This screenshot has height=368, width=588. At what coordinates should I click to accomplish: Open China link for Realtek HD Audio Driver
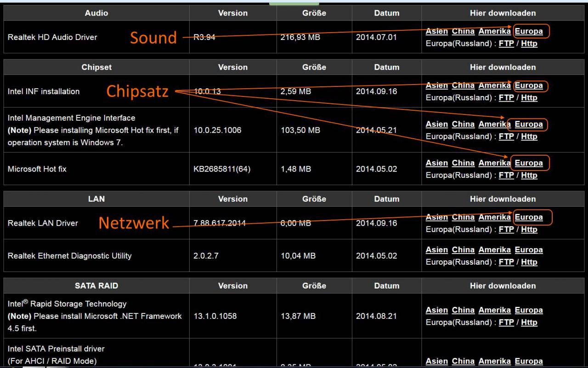[x=463, y=31]
